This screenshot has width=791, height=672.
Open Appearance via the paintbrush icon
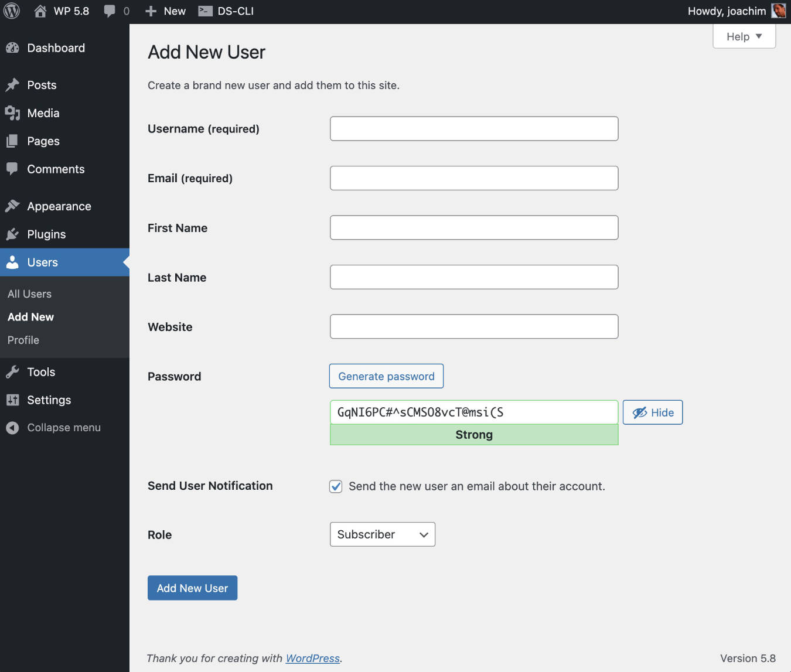(13, 206)
